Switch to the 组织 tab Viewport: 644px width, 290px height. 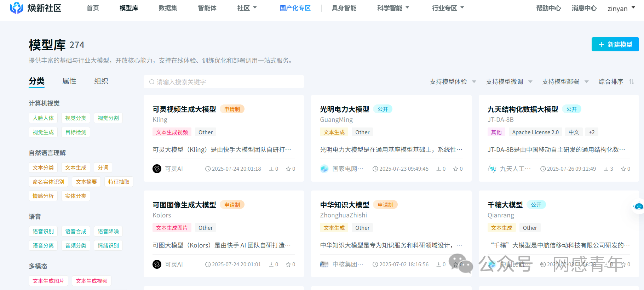click(x=101, y=81)
